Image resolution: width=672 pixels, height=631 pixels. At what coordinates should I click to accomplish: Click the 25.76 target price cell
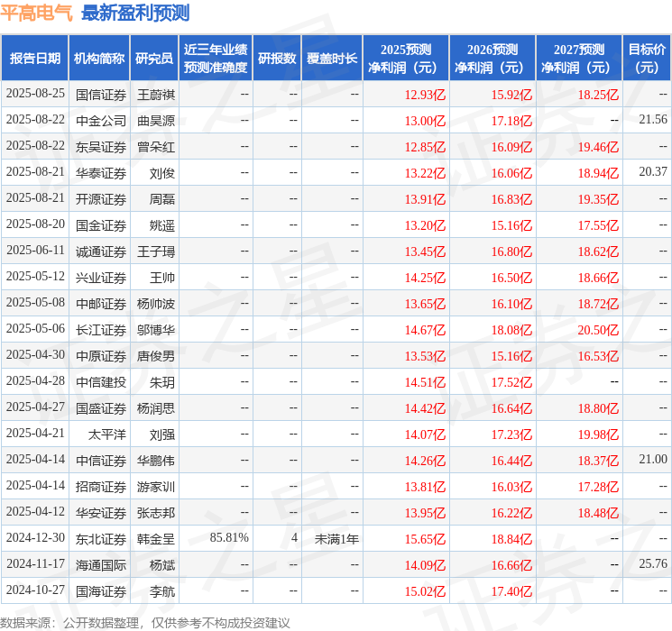pos(653,564)
